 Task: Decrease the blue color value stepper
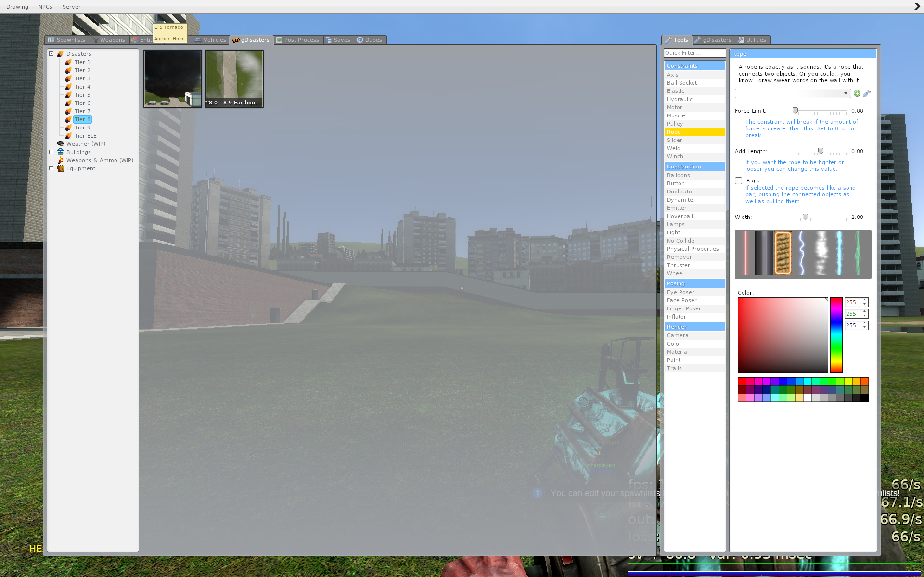click(x=865, y=327)
